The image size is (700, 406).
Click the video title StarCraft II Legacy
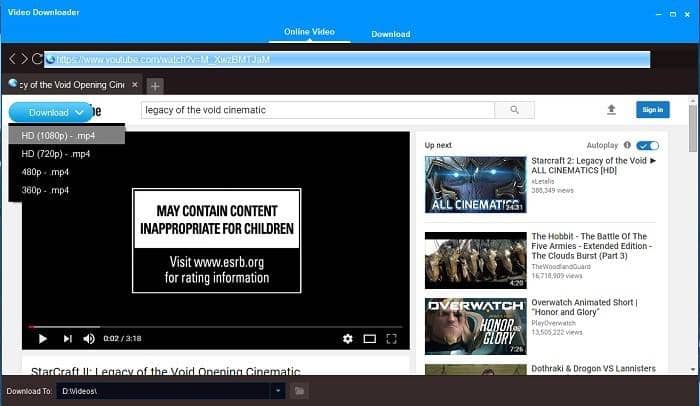point(166,371)
